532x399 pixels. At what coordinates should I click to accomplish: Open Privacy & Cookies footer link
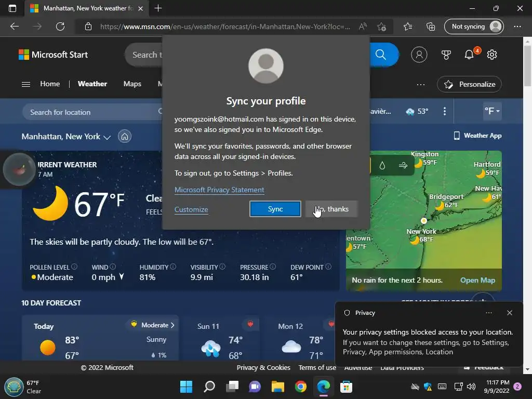pos(263,367)
